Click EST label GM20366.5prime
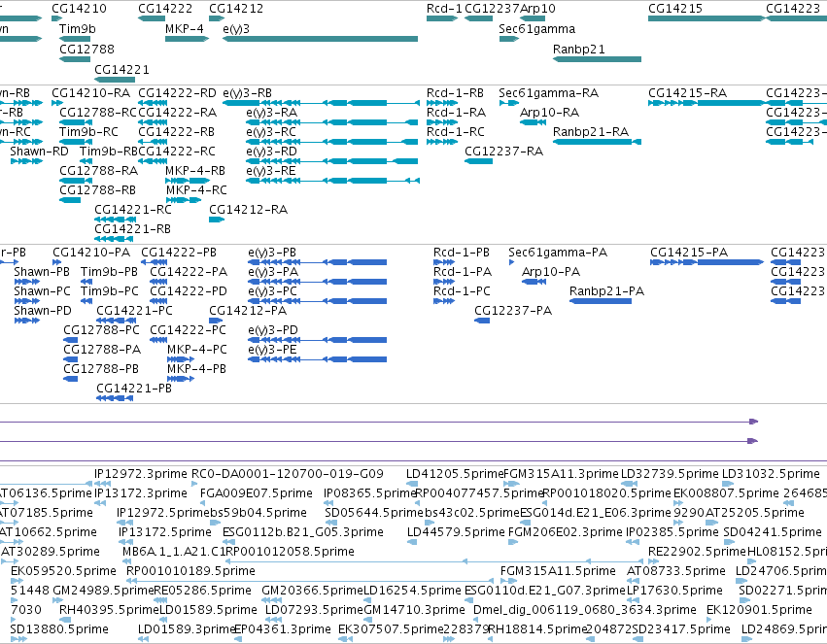 click(312, 591)
